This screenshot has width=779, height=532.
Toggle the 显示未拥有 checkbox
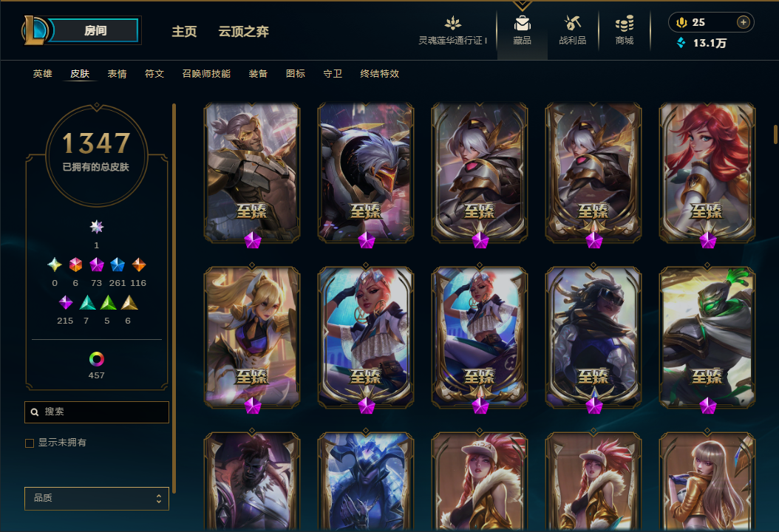pyautogui.click(x=30, y=443)
